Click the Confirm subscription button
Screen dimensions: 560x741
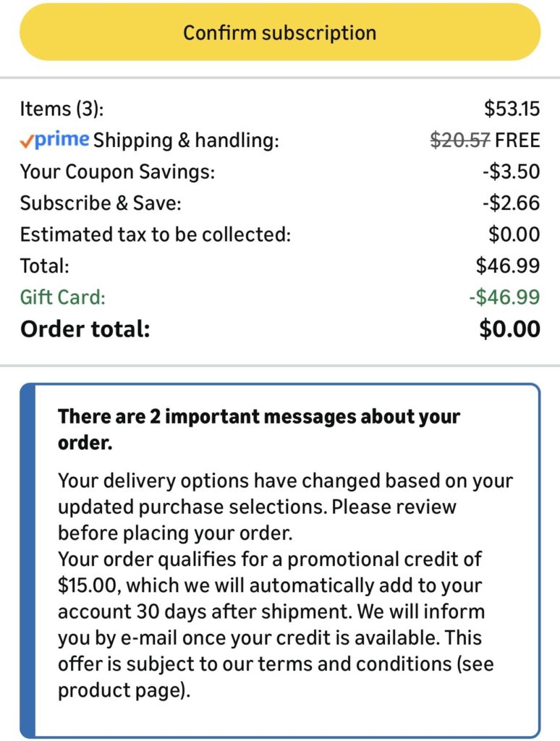click(x=279, y=33)
